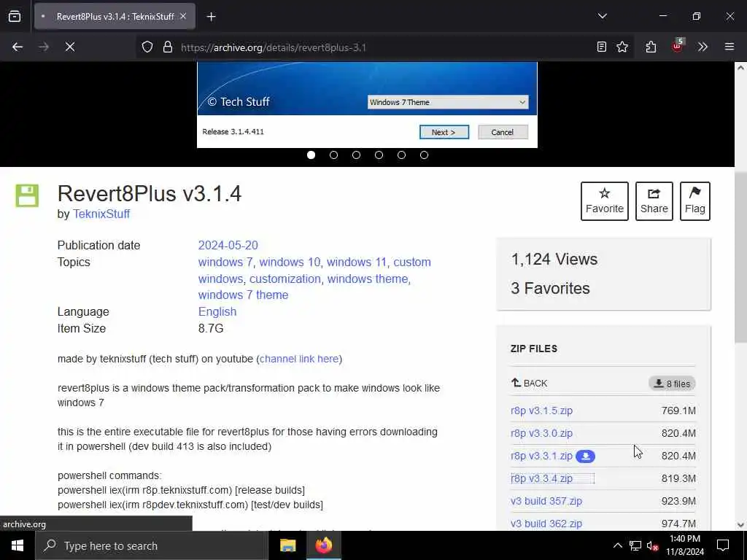Click the English language link

(217, 312)
